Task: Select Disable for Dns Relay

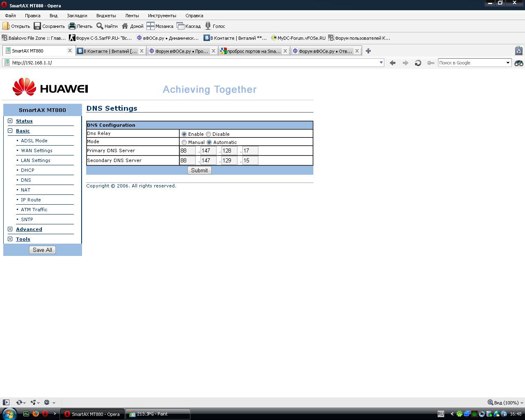Action: pos(208,134)
